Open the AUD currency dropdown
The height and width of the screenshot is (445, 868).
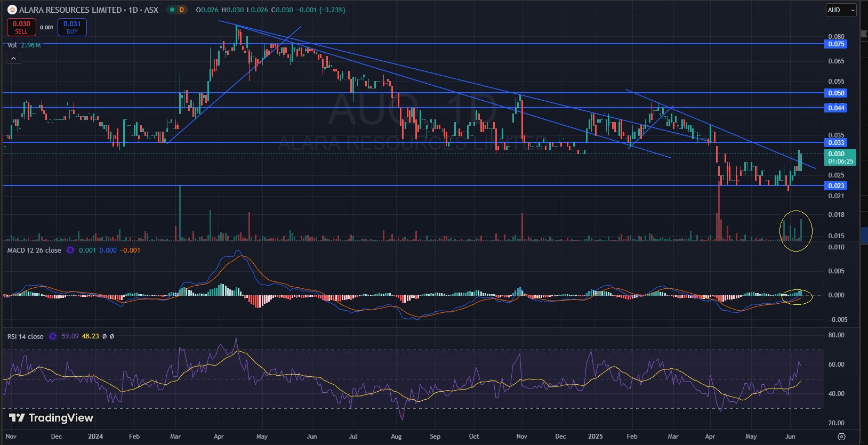pos(841,10)
